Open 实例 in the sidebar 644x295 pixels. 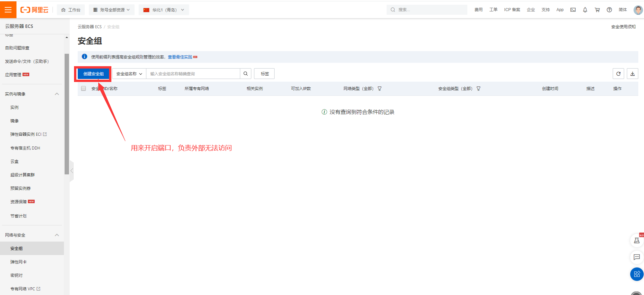point(14,107)
